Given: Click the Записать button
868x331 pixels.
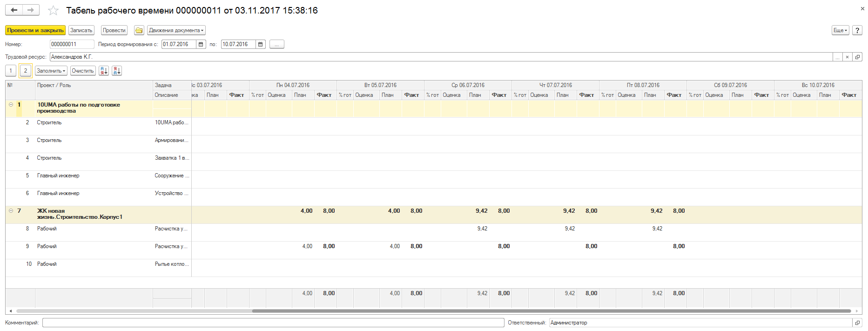Looking at the screenshot, I should 81,30.
